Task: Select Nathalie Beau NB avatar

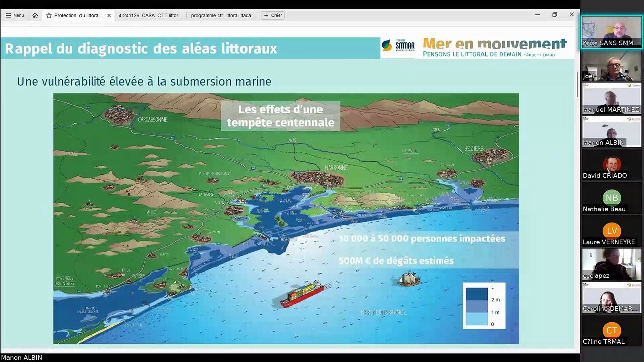Action: 612,198
